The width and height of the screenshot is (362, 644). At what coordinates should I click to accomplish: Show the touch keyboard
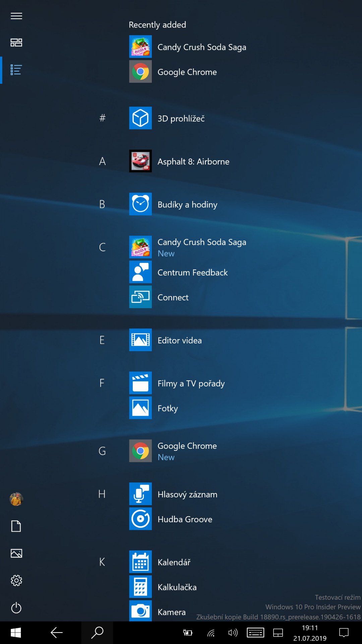(x=255, y=633)
